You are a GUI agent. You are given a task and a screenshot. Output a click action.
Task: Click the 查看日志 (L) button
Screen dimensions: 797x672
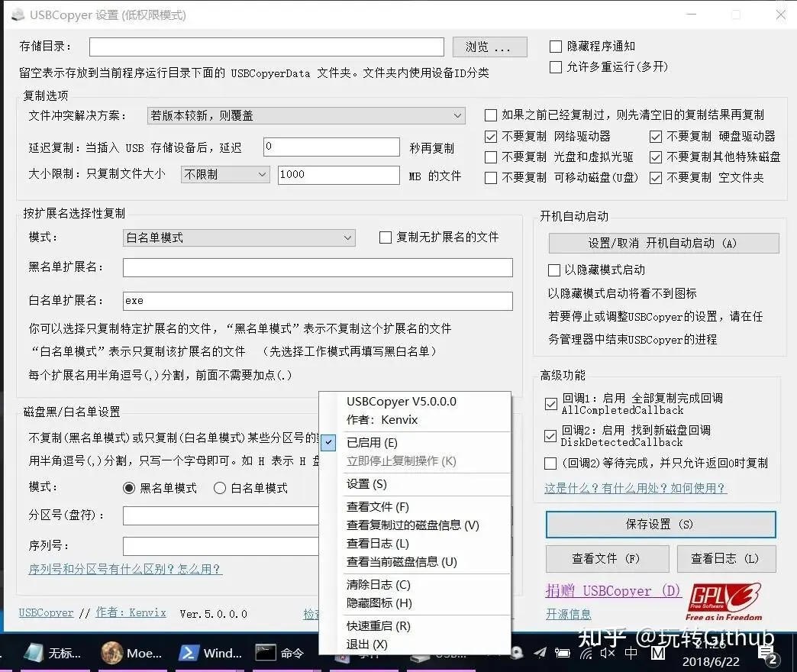point(726,559)
